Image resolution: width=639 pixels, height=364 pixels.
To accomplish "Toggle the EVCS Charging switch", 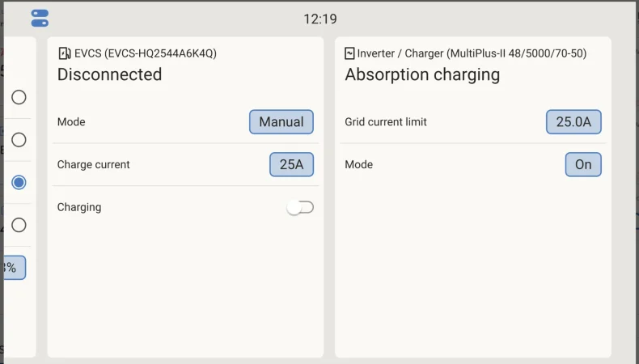I will (300, 207).
